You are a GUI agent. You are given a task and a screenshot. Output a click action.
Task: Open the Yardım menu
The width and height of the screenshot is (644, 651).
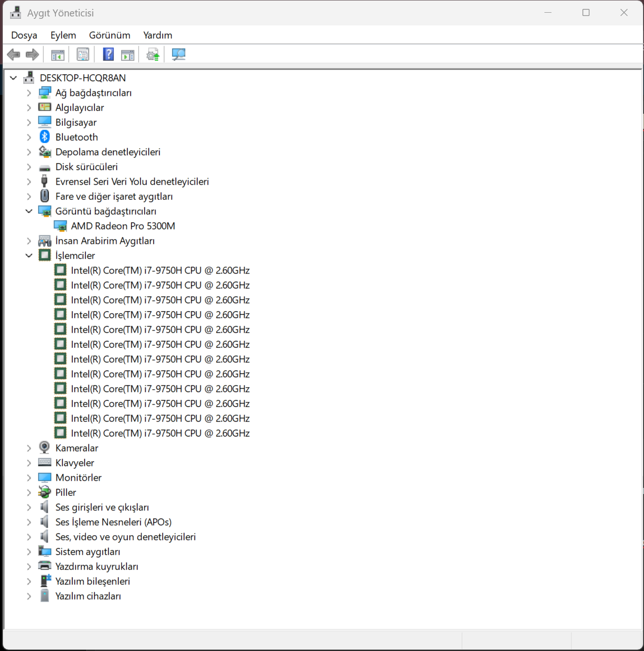pos(158,35)
